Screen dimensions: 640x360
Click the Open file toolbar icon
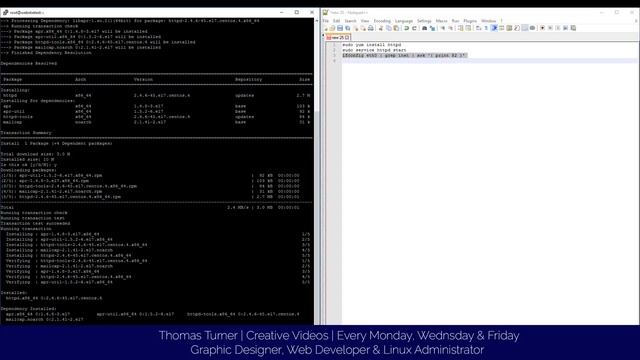point(333,28)
